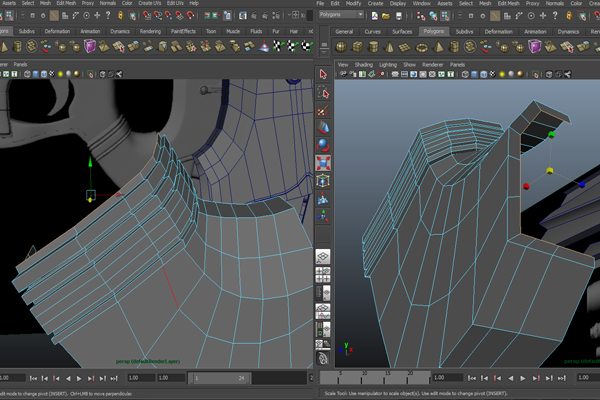Open shelf tab selector icon beside right shelf
The height and width of the screenshot is (400, 600).
pyautogui.click(x=324, y=46)
